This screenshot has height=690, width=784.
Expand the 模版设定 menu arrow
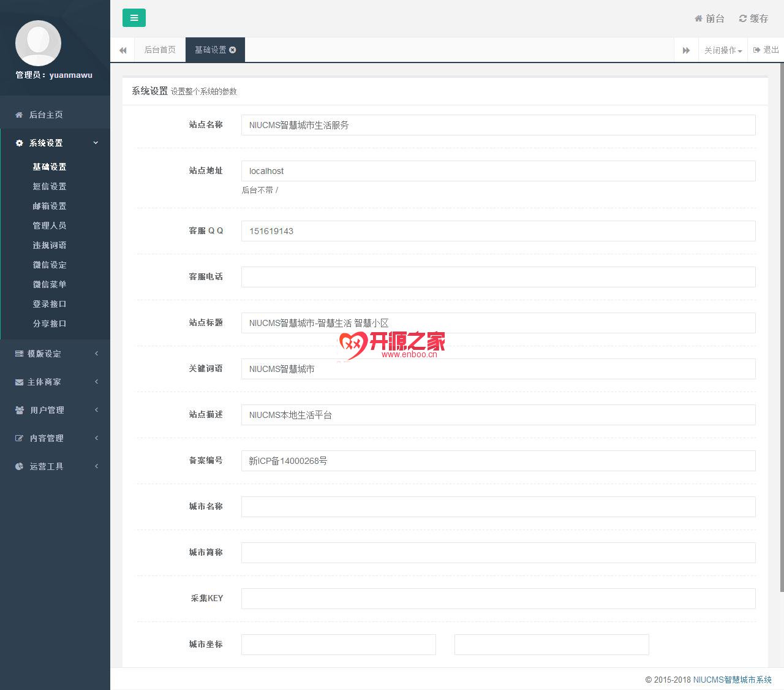click(x=96, y=354)
